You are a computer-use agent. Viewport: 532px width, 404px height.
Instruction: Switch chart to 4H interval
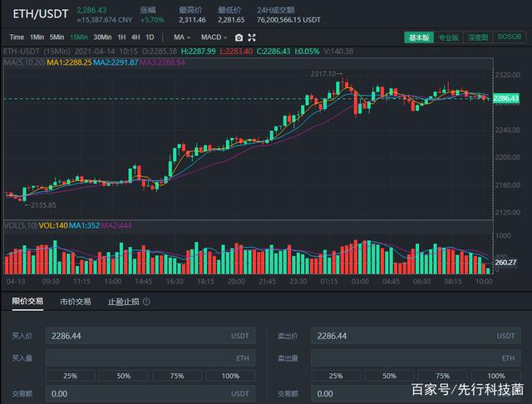pyautogui.click(x=135, y=37)
